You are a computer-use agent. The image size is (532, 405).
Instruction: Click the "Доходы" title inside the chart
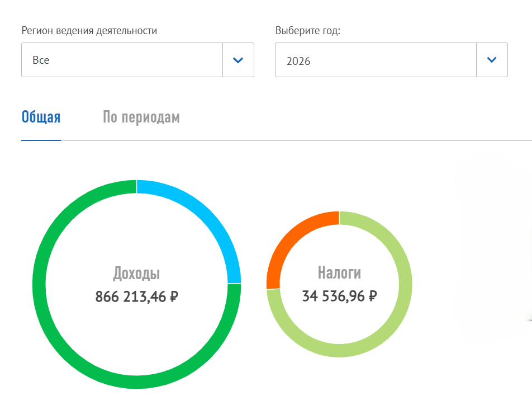coord(136,274)
